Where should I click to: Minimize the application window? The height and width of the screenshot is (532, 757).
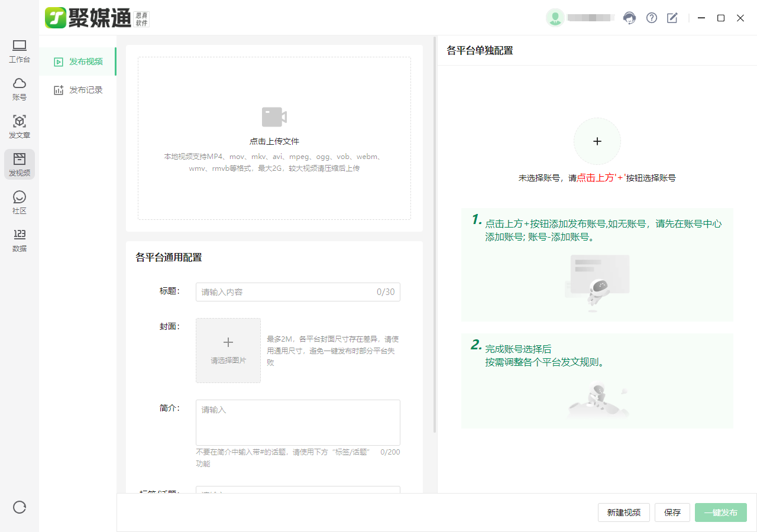701,18
